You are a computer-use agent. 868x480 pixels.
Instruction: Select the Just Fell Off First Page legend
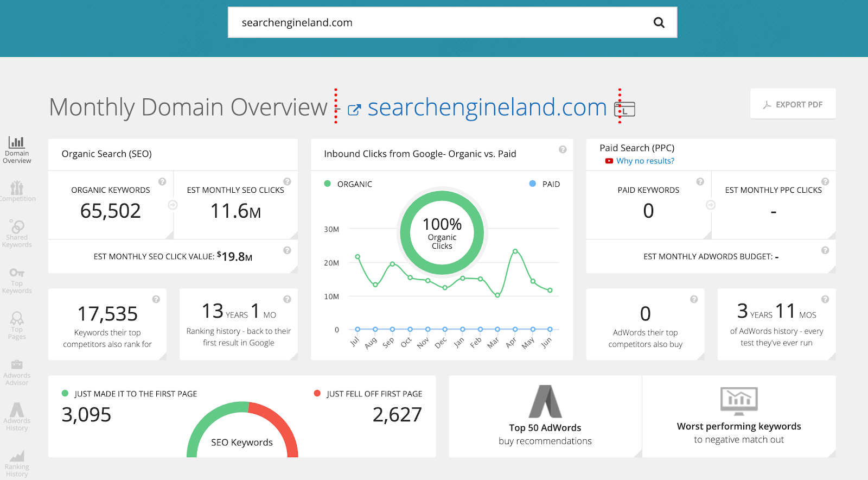pos(368,394)
